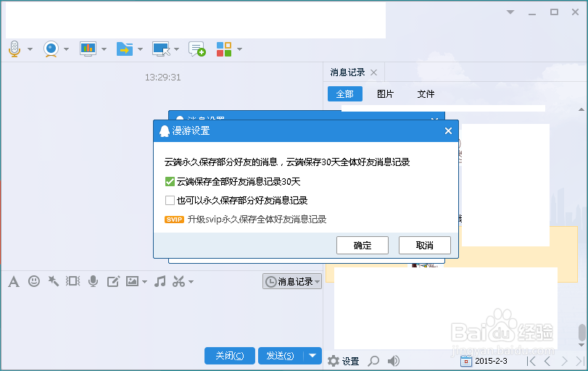The height and width of the screenshot is (371, 588).
Task: Open the title bar dropdown menu triangle
Action: [510, 12]
